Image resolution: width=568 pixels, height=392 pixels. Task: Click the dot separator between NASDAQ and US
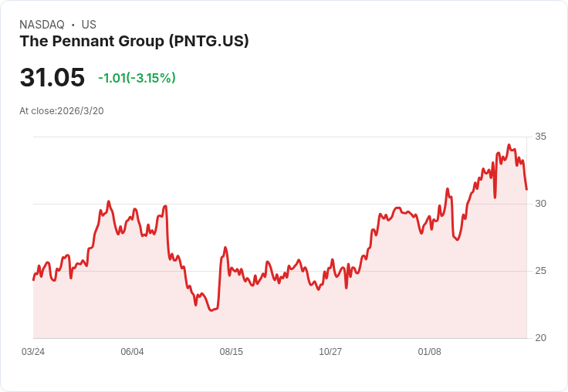click(73, 25)
